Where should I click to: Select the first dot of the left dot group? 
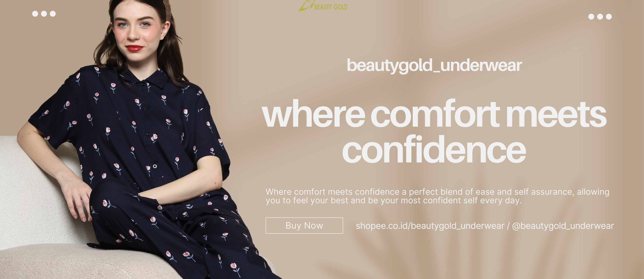click(35, 14)
